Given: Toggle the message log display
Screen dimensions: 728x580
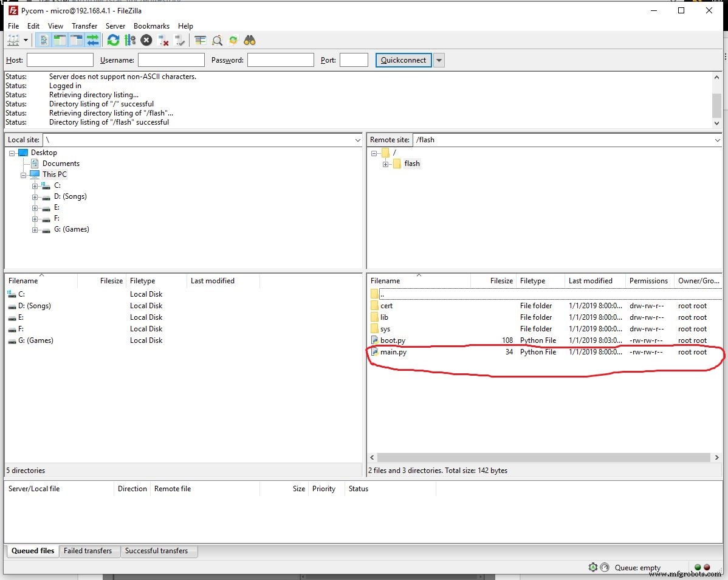Looking at the screenshot, I should 44,41.
